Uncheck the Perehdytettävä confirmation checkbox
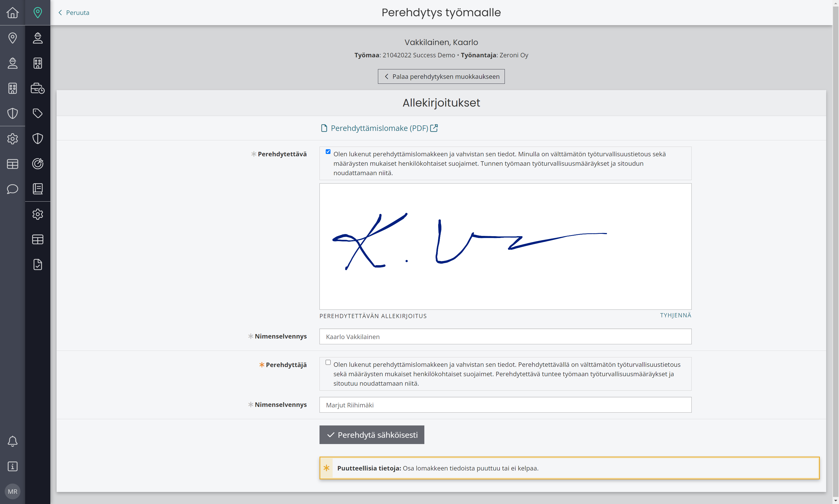 (328, 152)
